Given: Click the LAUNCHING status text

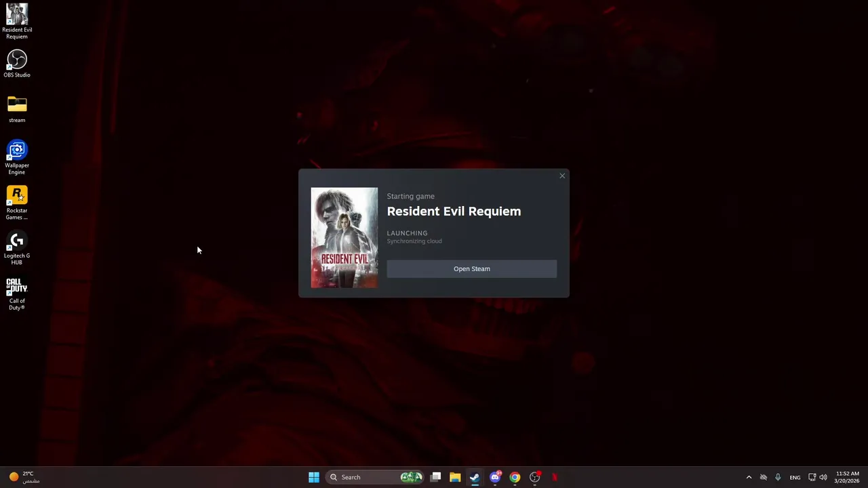Looking at the screenshot, I should (x=407, y=233).
